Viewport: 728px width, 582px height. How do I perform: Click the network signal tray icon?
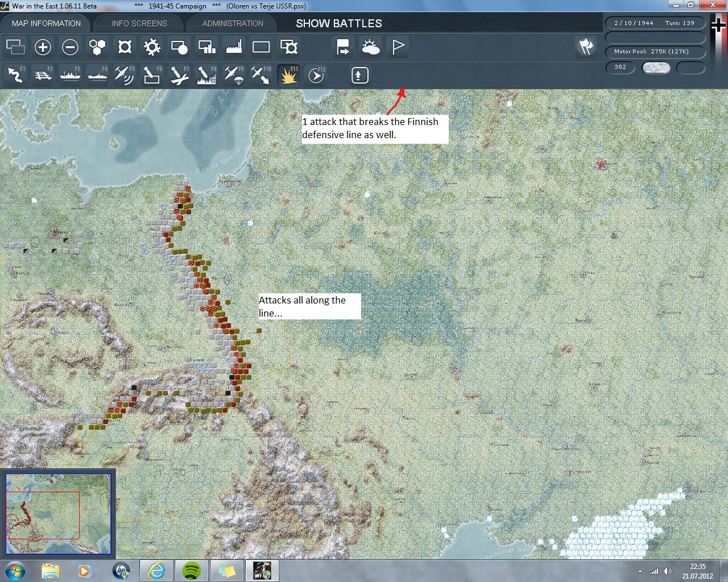[655, 571]
